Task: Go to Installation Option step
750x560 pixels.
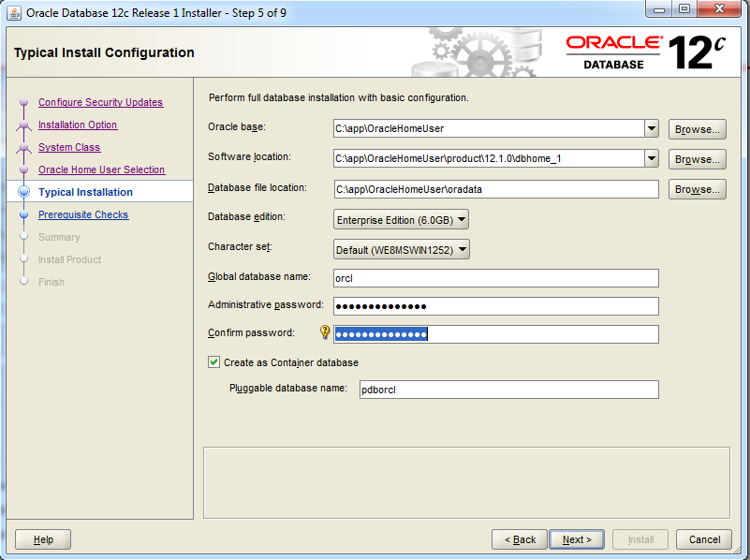Action: tap(78, 125)
